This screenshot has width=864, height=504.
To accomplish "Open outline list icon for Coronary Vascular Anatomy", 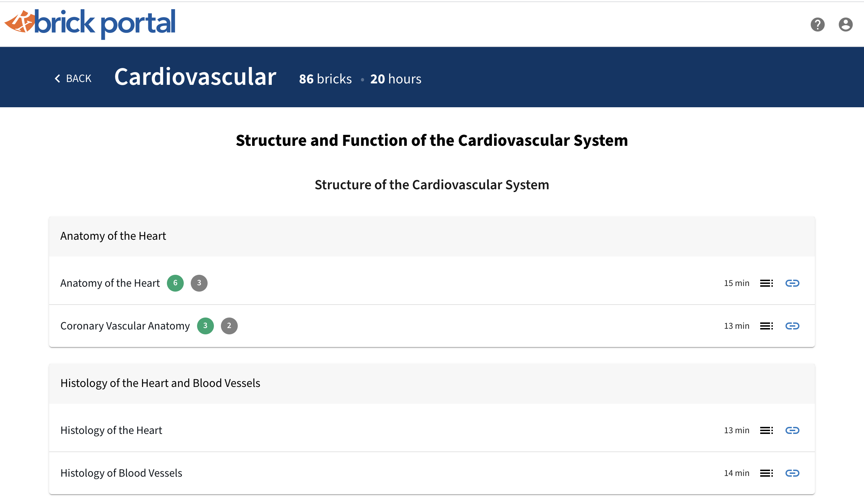I will (x=767, y=326).
